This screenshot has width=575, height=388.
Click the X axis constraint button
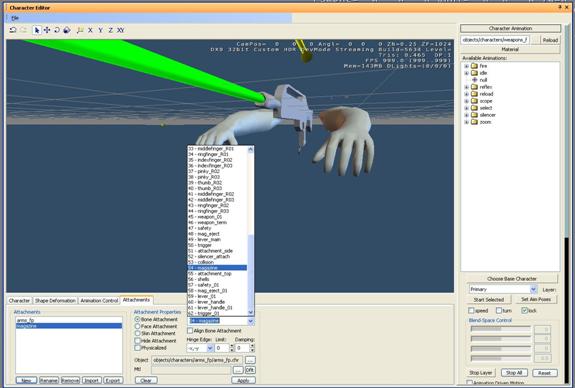tap(90, 30)
